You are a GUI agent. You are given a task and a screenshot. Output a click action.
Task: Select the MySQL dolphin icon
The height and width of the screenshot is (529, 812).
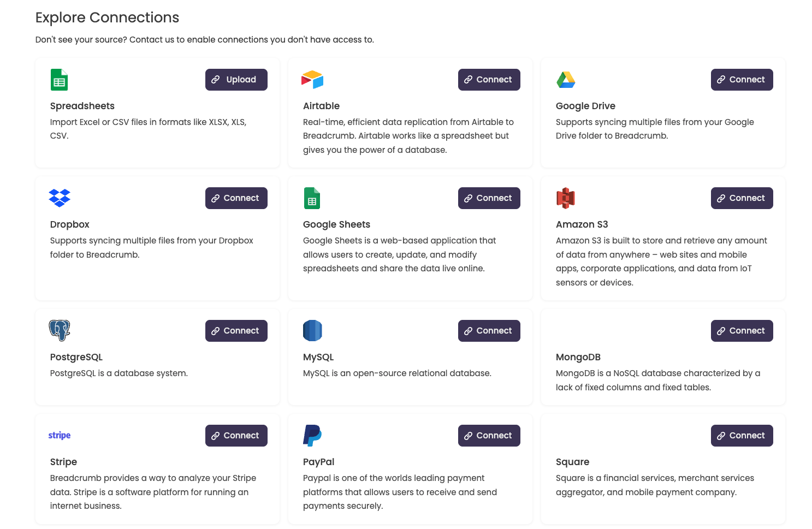(312, 330)
